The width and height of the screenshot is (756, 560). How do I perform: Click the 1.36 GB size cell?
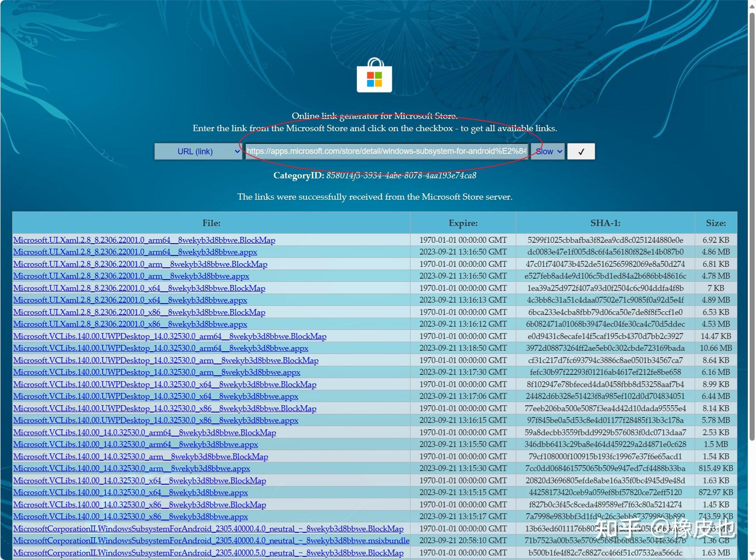716,540
